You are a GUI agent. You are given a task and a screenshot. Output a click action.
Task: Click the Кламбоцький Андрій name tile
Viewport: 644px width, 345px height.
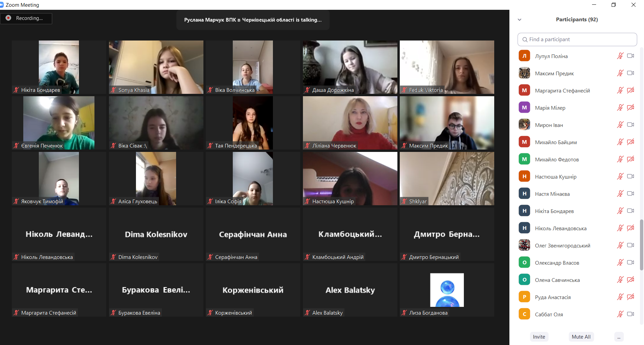click(350, 234)
